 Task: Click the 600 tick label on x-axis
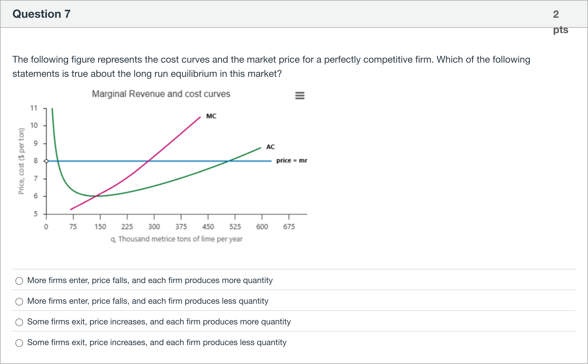coord(262,227)
